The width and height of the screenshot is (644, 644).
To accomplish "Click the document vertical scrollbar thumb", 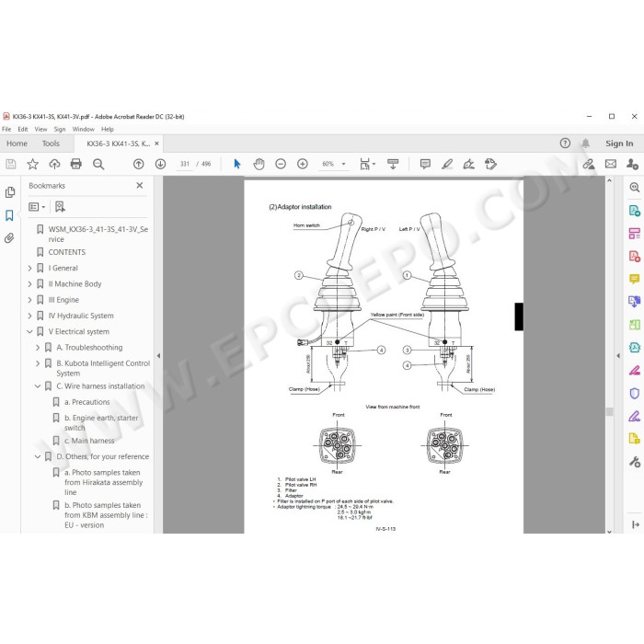I will click(x=609, y=411).
